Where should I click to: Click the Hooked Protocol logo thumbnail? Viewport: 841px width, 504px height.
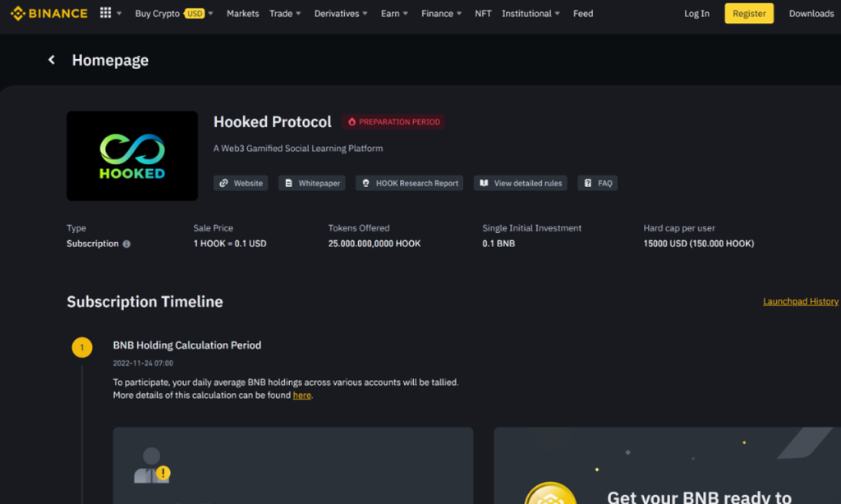coord(132,156)
